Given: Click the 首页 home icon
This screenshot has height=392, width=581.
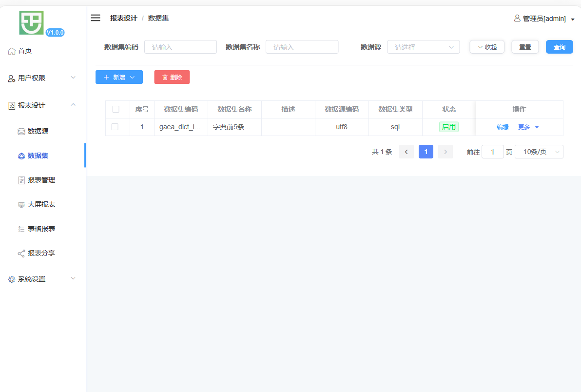Looking at the screenshot, I should pyautogui.click(x=12, y=51).
